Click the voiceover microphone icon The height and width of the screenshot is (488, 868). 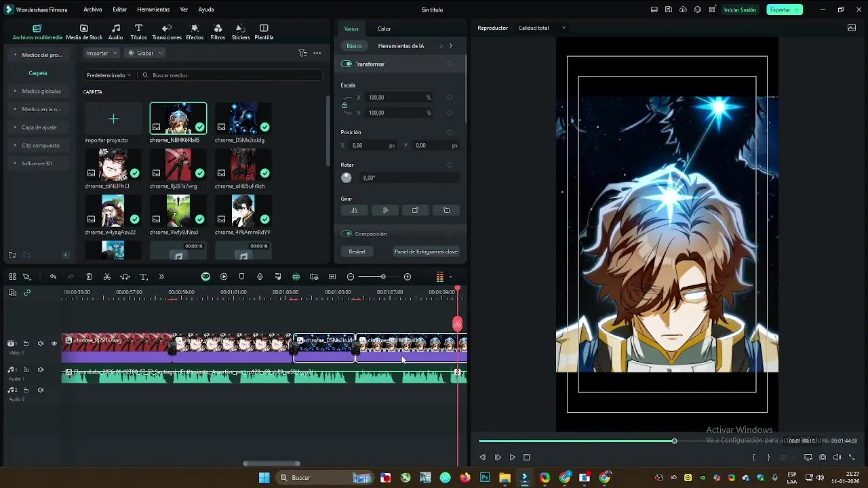[260, 277]
